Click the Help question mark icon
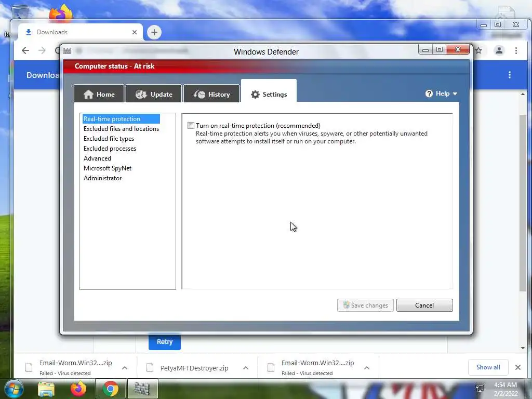532x399 pixels. coord(429,94)
